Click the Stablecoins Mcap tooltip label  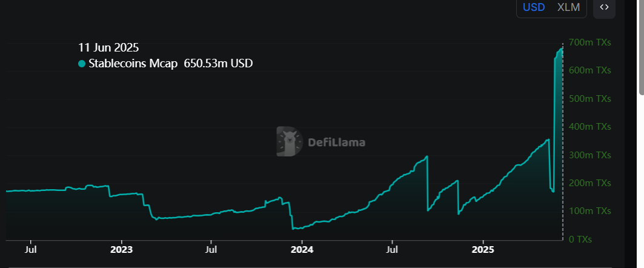pos(133,64)
